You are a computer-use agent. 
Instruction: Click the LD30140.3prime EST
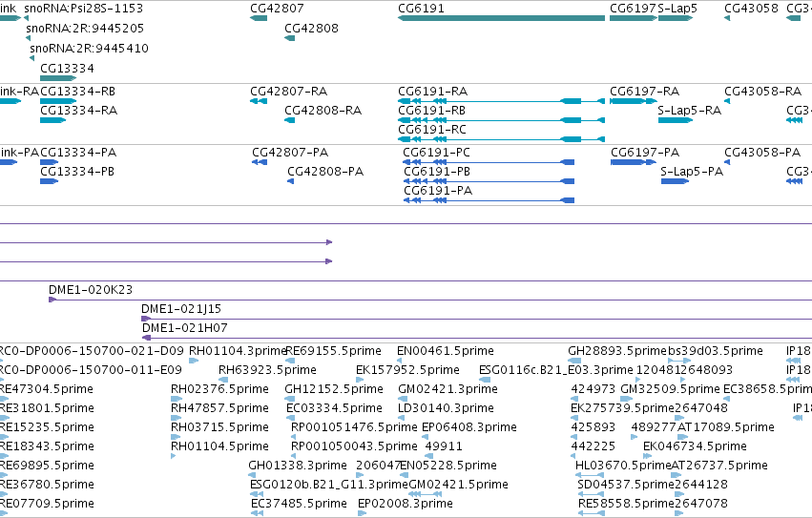[401, 418]
